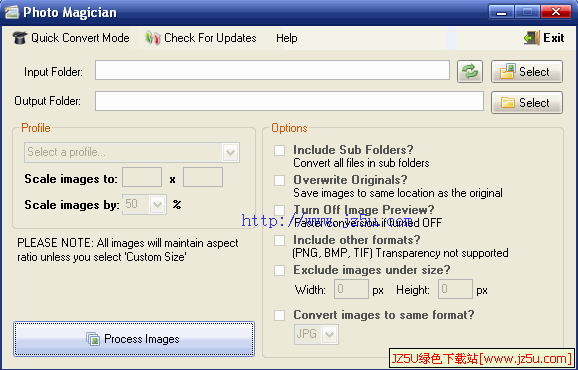
Task: Click the Exit button
Action: click(x=544, y=38)
